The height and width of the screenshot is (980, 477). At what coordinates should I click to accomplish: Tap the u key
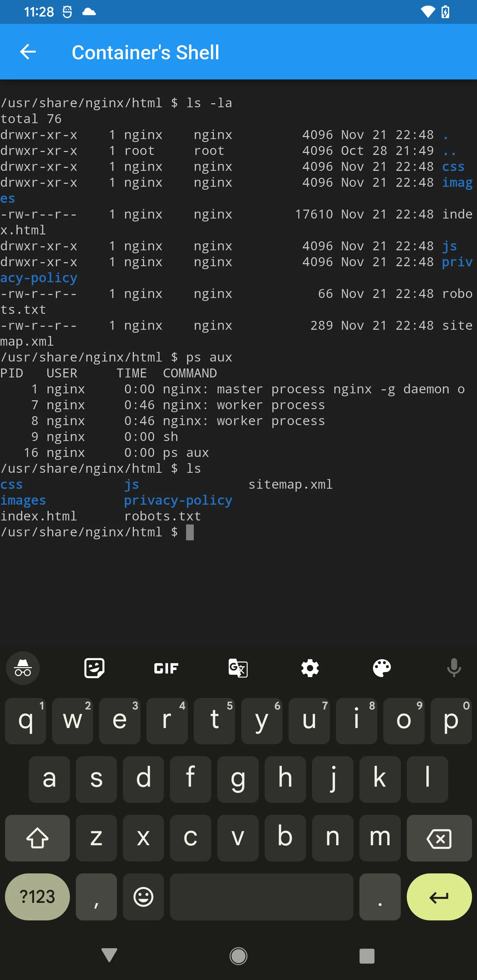tap(309, 721)
